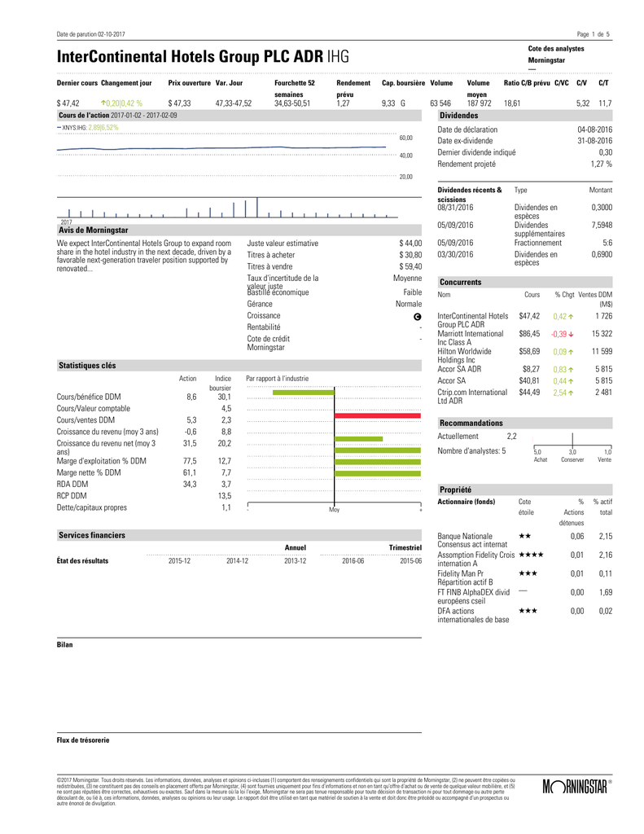Click the red down arrow for Marriott International
The width and height of the screenshot is (644, 834).
(572, 335)
